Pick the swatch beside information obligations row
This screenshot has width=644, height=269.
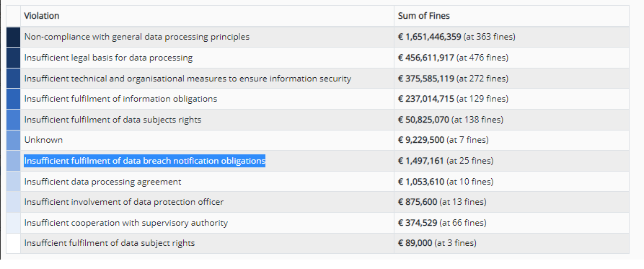tap(13, 99)
